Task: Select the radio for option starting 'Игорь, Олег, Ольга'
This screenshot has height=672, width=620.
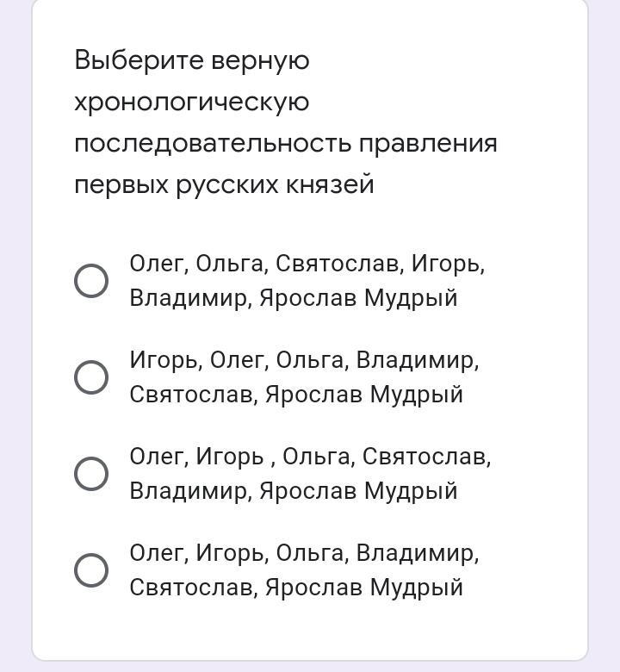Action: pos(91,377)
